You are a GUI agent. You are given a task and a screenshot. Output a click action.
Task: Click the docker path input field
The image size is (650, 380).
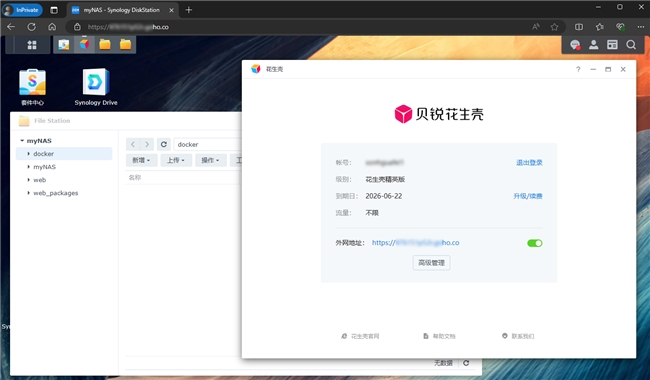(x=208, y=144)
